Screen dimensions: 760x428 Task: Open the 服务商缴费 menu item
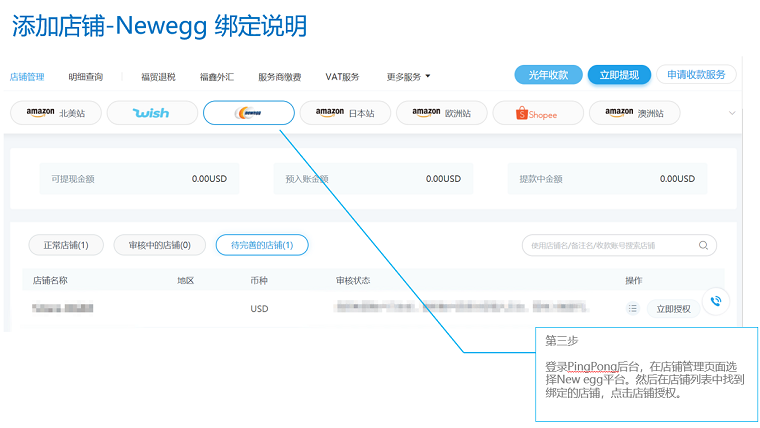pos(280,77)
